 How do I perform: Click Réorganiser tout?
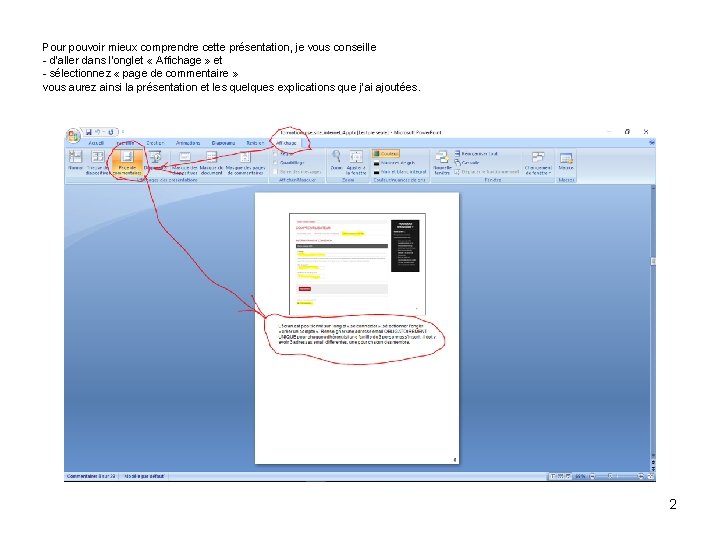click(x=476, y=153)
